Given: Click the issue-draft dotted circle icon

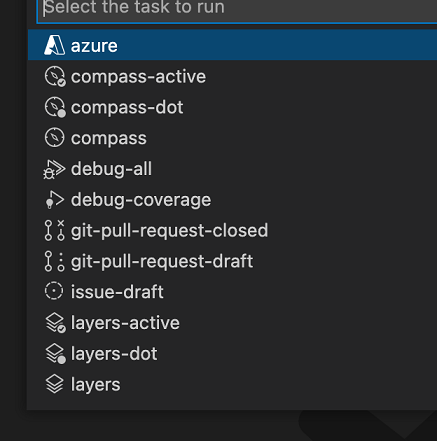Looking at the screenshot, I should [x=54, y=291].
